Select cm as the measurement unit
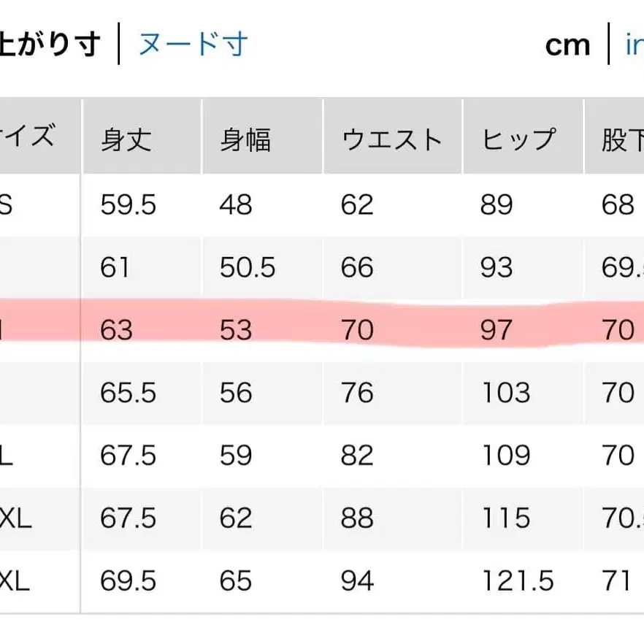Viewport: 644px width, 644px height. tap(568, 44)
